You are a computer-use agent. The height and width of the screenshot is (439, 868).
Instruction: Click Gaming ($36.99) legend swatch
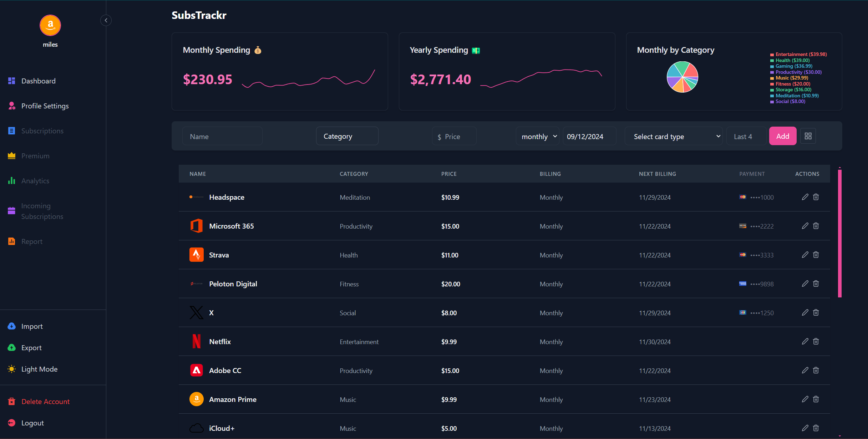pyautogui.click(x=772, y=66)
